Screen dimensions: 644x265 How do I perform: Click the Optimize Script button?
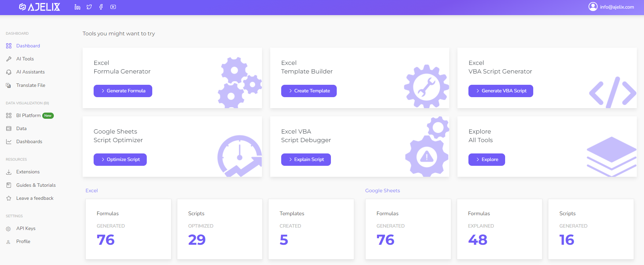(x=120, y=160)
